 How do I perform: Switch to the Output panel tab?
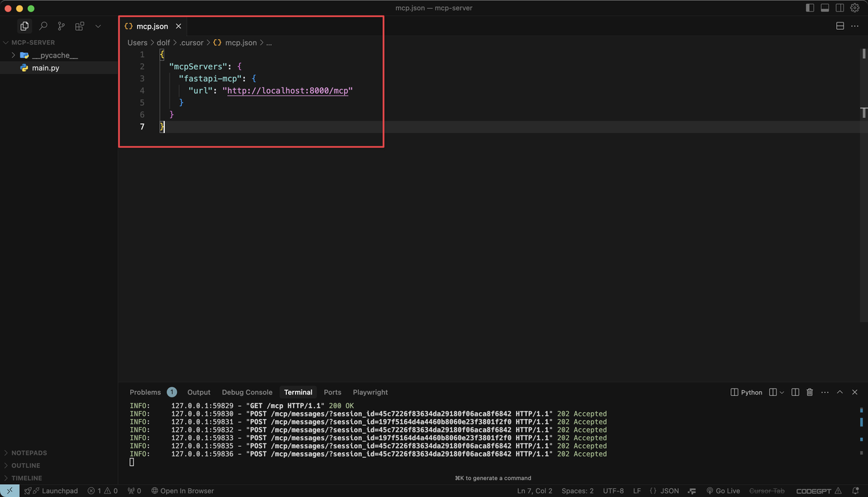click(199, 392)
